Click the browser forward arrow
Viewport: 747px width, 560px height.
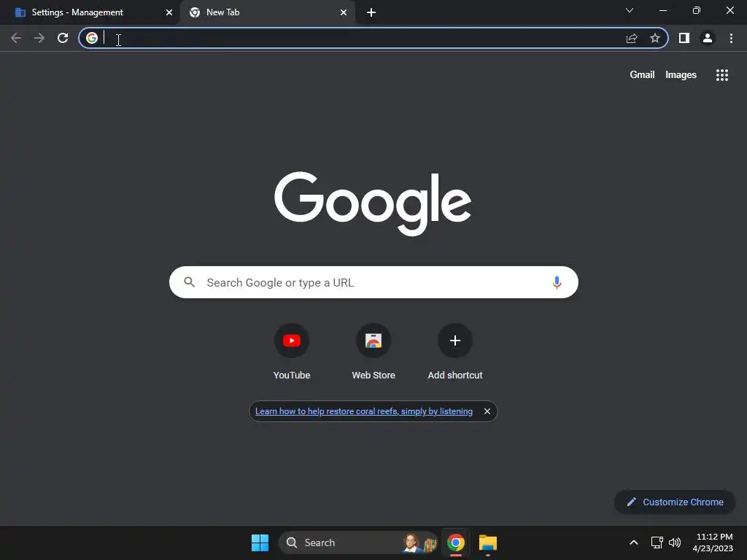point(39,38)
